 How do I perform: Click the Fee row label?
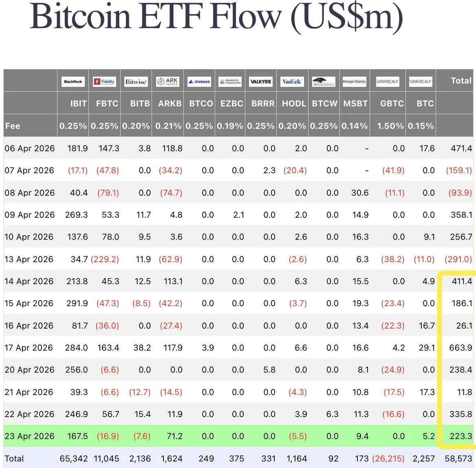(13, 126)
